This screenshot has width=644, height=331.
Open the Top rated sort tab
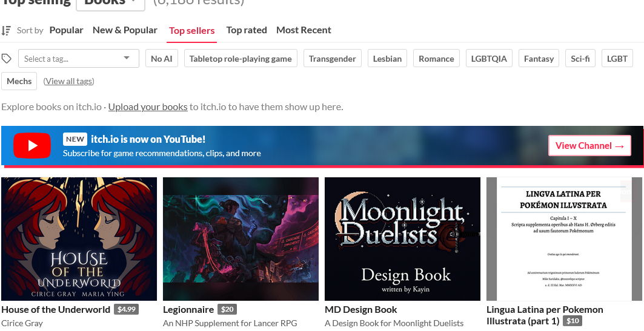[247, 30]
